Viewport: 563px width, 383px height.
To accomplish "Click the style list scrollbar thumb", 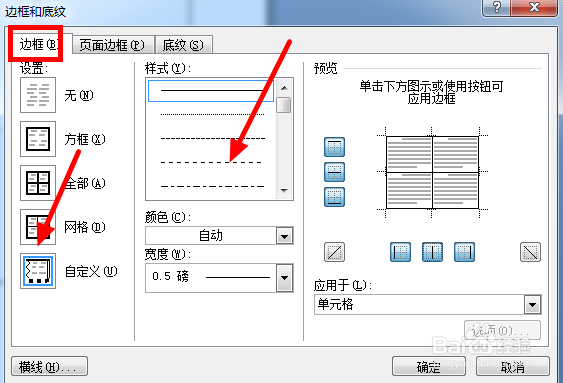I will pyautogui.click(x=284, y=105).
